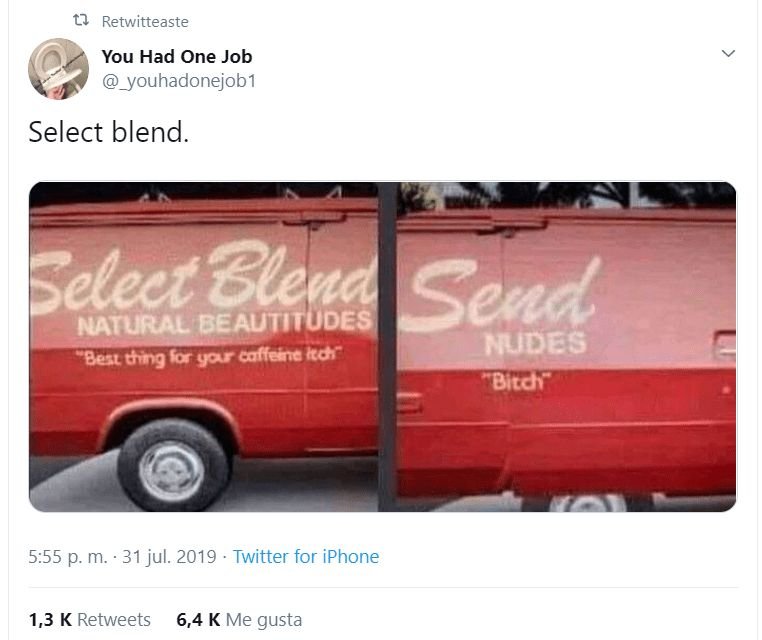Click the retweet icon above the tweet
The image size is (762, 640).
point(81,20)
